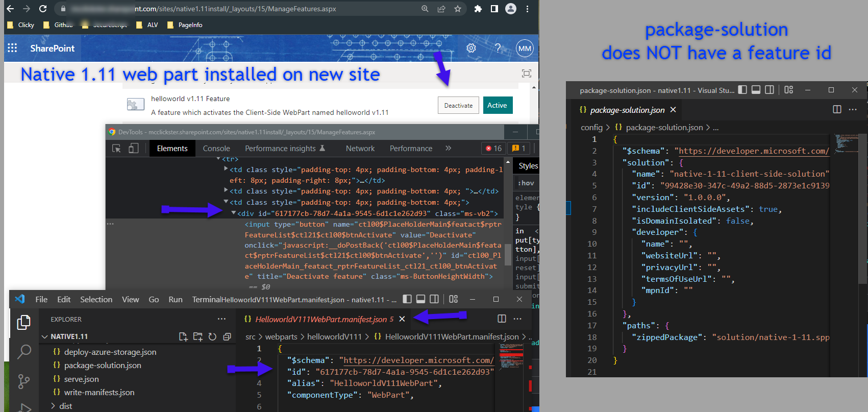Toggle primary sidebar in lower VS Code
Image resolution: width=868 pixels, height=412 pixels.
click(407, 299)
